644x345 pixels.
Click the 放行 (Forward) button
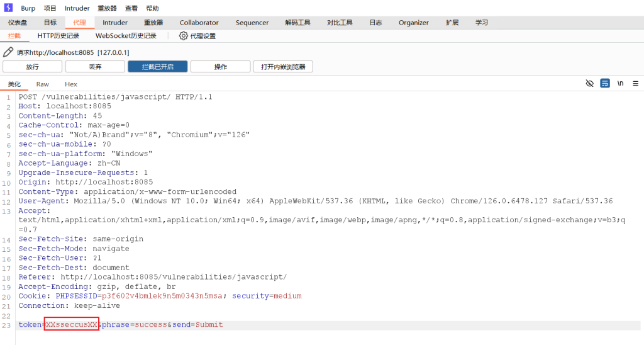(x=32, y=67)
